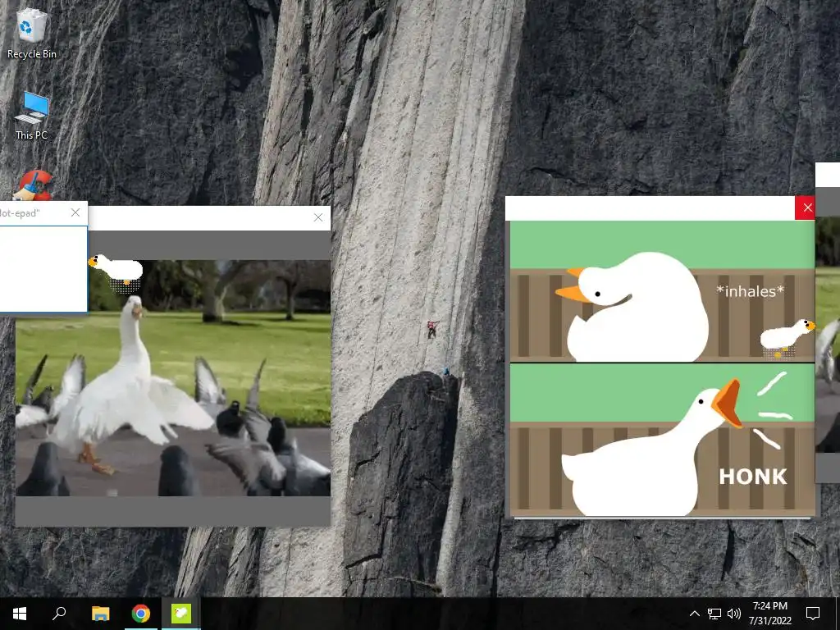Image resolution: width=840 pixels, height=630 pixels.
Task: Select the This PC desktop icon
Action: pyautogui.click(x=31, y=116)
